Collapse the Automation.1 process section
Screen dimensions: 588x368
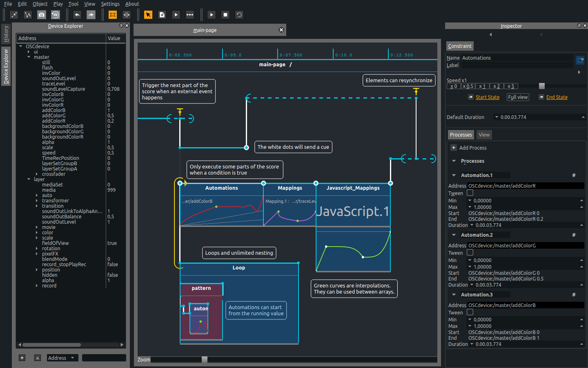pyautogui.click(x=453, y=175)
